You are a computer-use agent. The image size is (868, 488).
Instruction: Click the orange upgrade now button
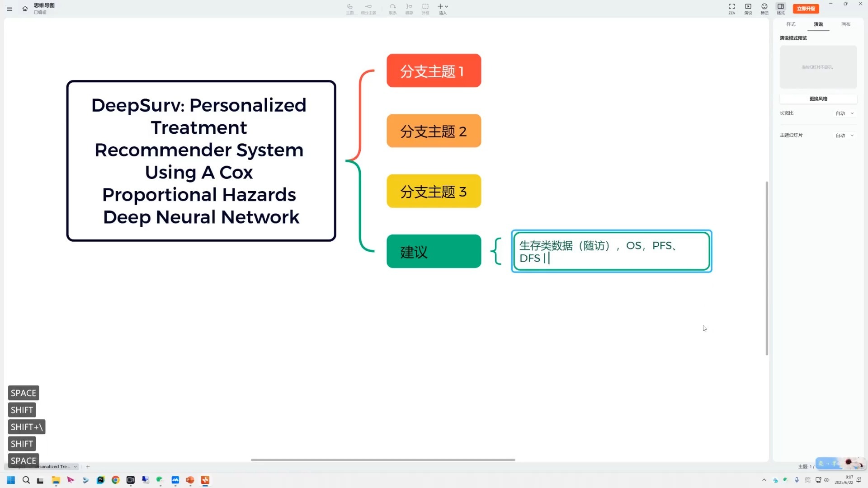click(806, 9)
